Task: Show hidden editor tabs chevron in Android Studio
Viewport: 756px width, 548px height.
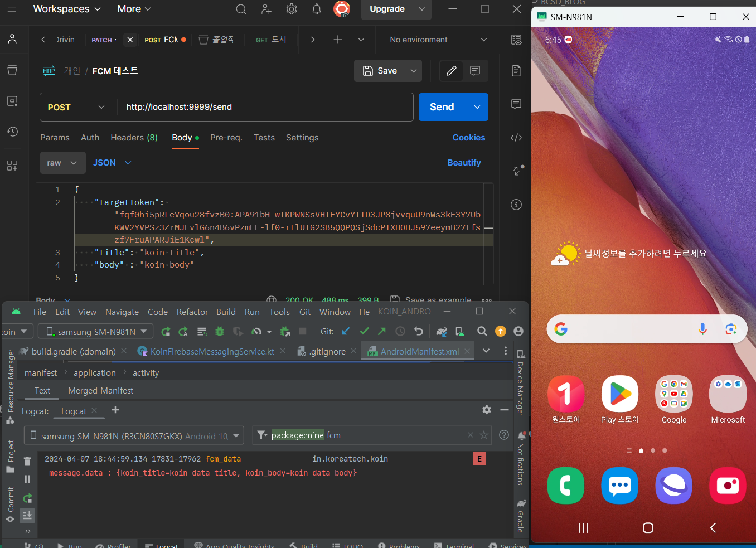Action: (486, 351)
